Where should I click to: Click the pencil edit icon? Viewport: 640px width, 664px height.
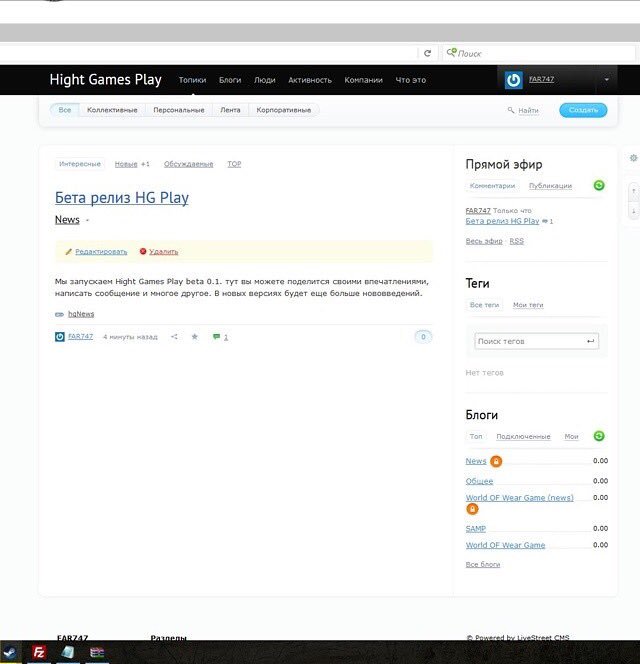pos(69,252)
